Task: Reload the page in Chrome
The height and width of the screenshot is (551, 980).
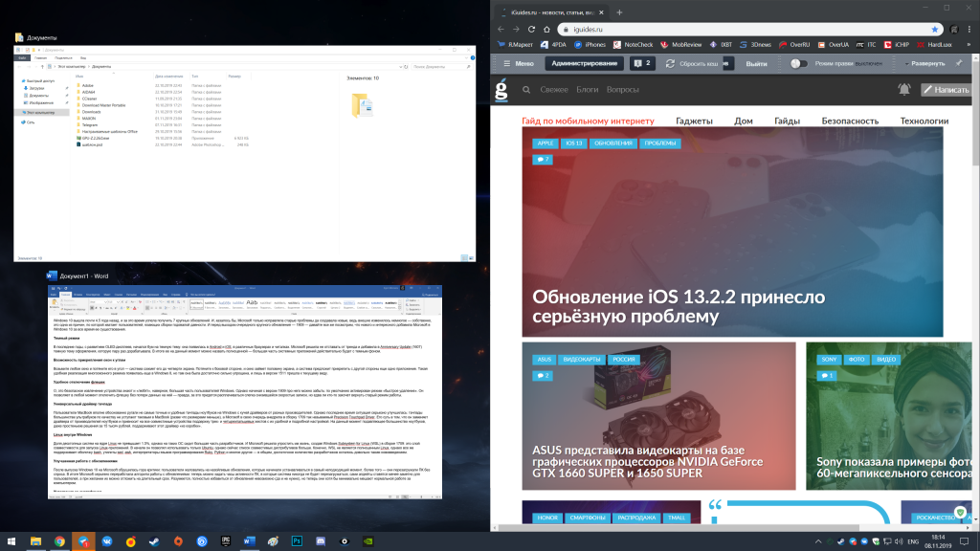Action: pos(531,30)
